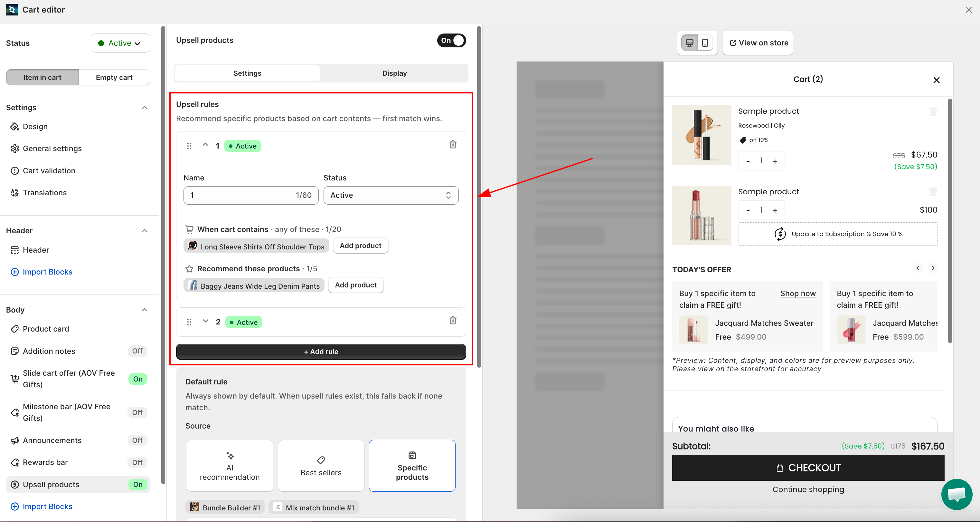Click View on store button
The height and width of the screenshot is (522, 980).
click(758, 43)
